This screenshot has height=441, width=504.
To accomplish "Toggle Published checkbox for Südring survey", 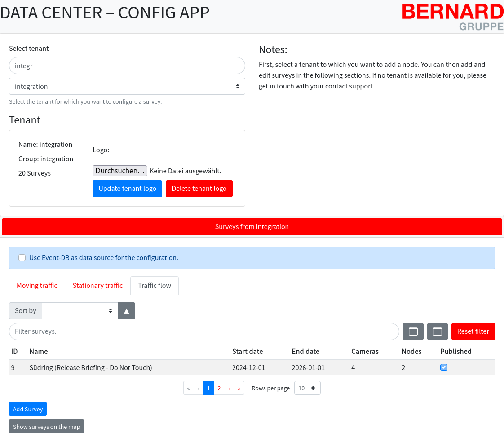I will tap(443, 367).
